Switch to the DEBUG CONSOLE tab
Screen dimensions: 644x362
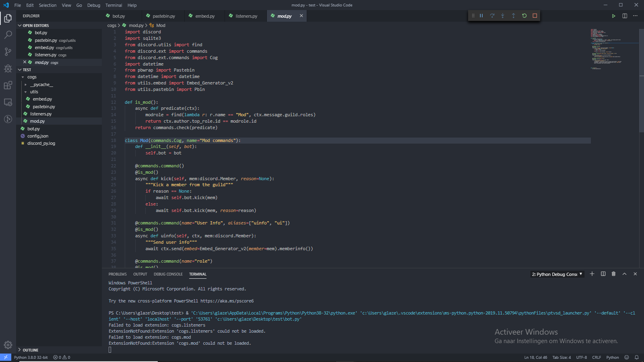(x=168, y=274)
